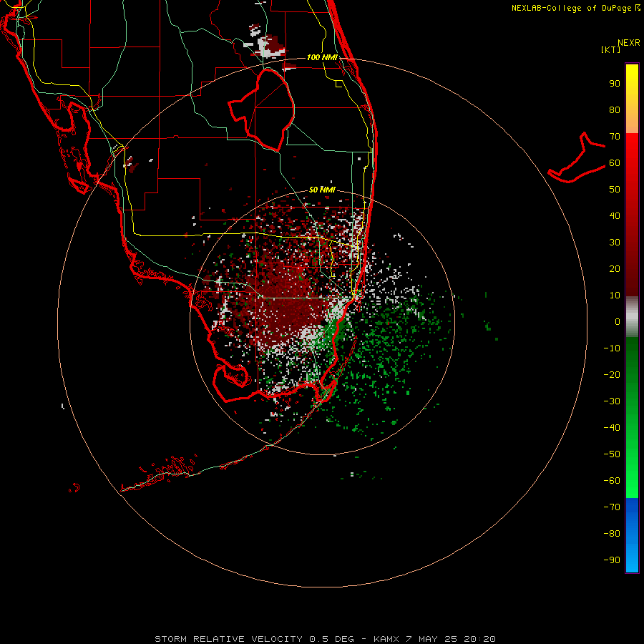Screen dimensions: 644x644
Task: Click the 50 NMI range ring label
Action: coord(322,190)
